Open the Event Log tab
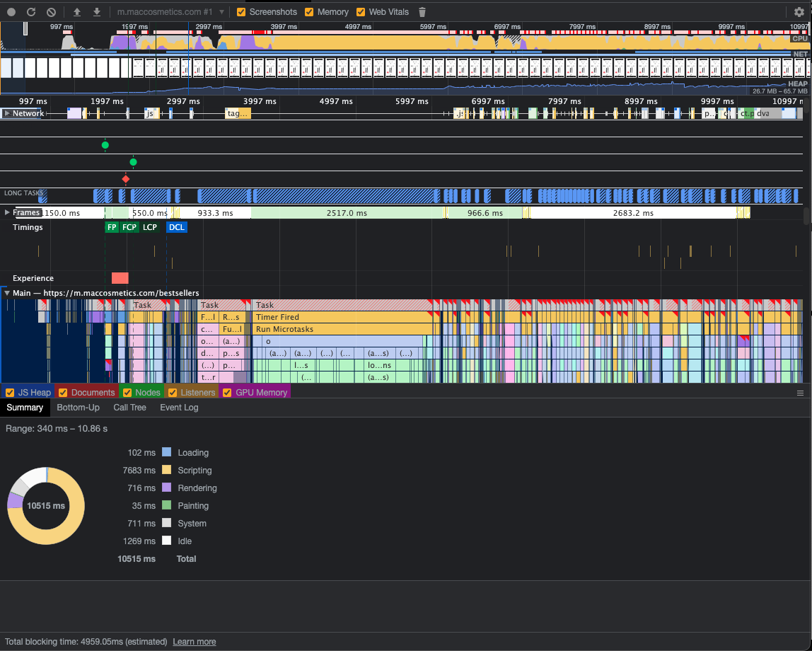Viewport: 812px width, 651px height. pyautogui.click(x=179, y=408)
